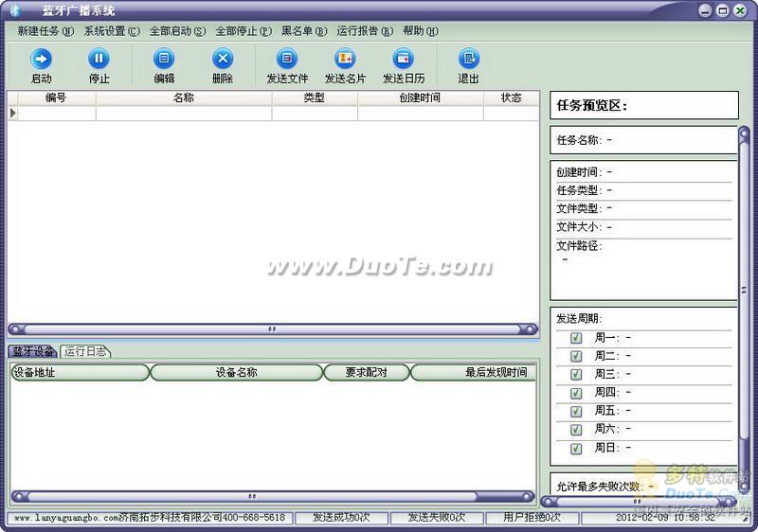Toggle the 周六 checkbox
This screenshot has width=758, height=532.
(x=576, y=430)
